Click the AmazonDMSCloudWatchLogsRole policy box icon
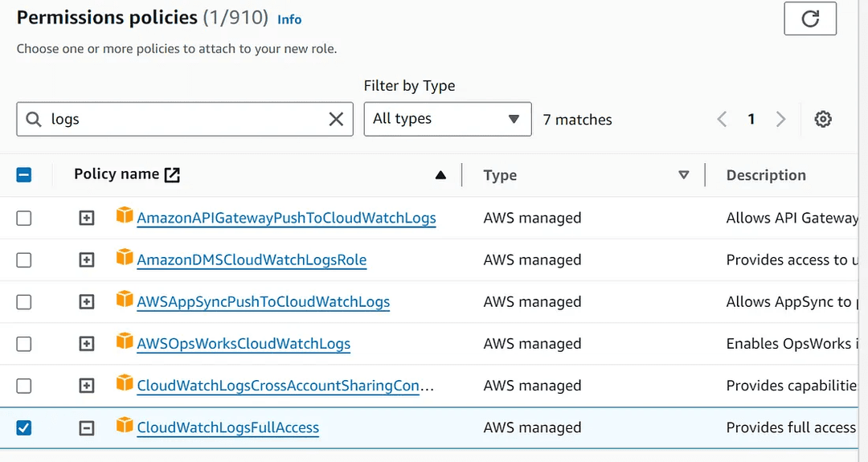 [125, 257]
